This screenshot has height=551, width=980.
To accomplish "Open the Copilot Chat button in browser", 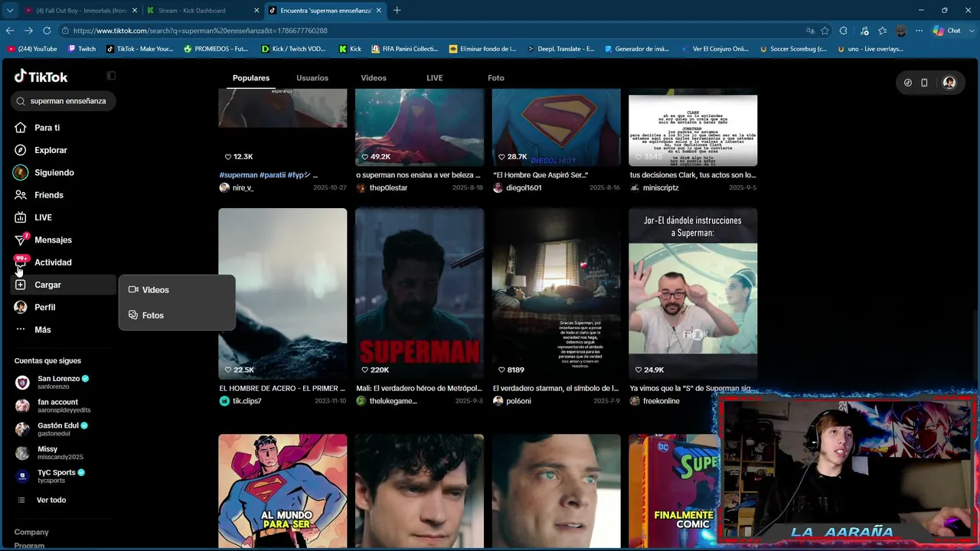I will 947,31.
